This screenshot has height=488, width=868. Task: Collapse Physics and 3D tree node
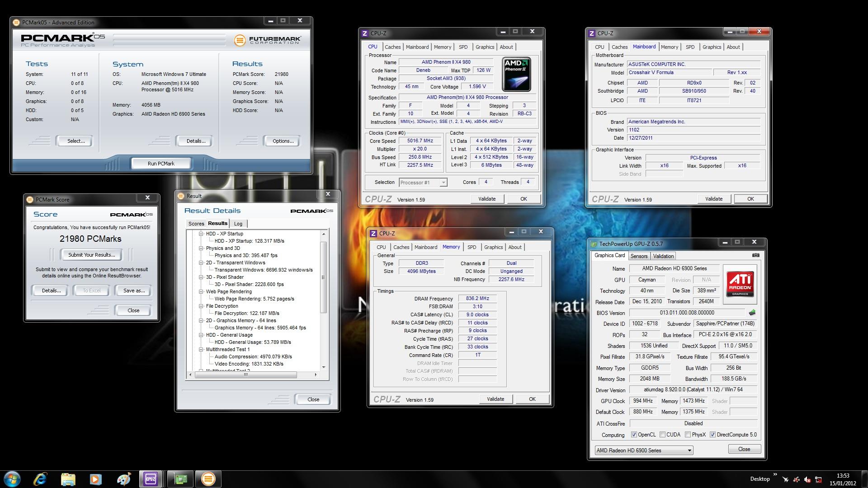(201, 248)
